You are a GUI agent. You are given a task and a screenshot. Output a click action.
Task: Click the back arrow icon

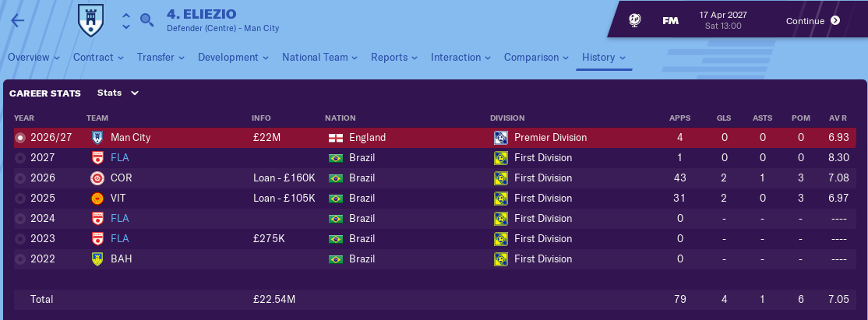(x=18, y=21)
